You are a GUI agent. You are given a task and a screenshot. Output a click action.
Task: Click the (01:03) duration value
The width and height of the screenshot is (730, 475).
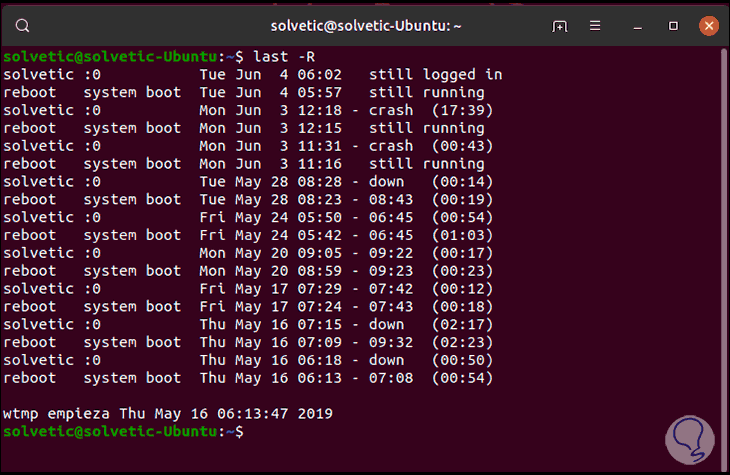click(462, 235)
